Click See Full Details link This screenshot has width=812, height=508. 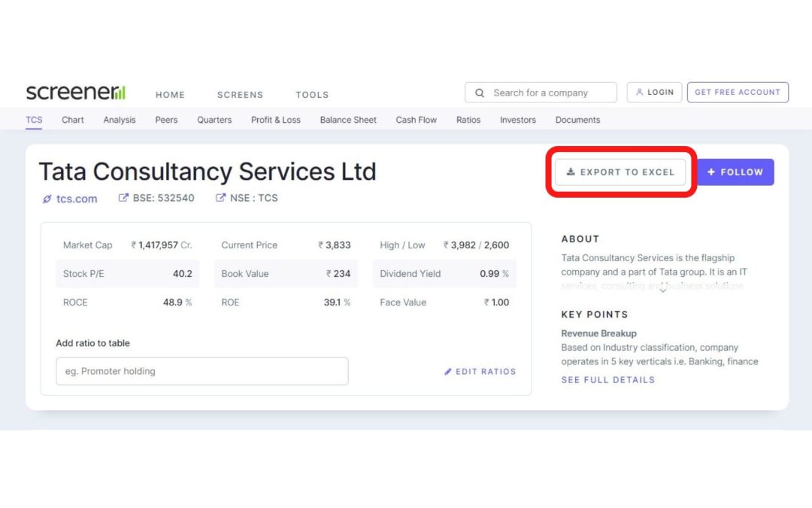pos(608,380)
